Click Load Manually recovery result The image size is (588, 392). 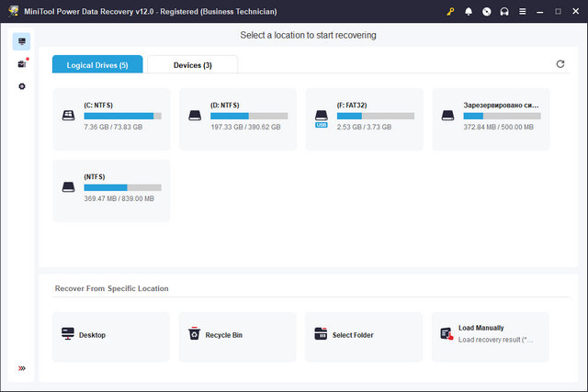pyautogui.click(x=491, y=335)
